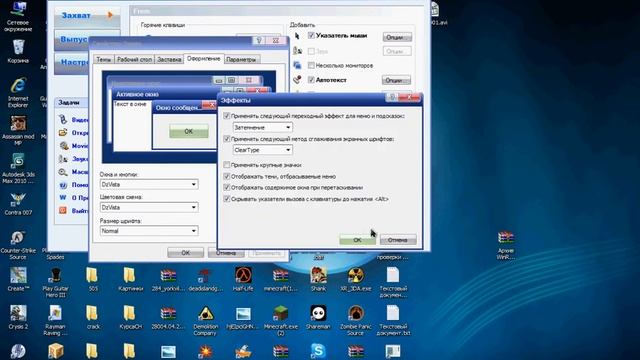This screenshot has width=640, height=360.
Task: Click the help question mark in Эффекты title bar
Action: (x=392, y=97)
